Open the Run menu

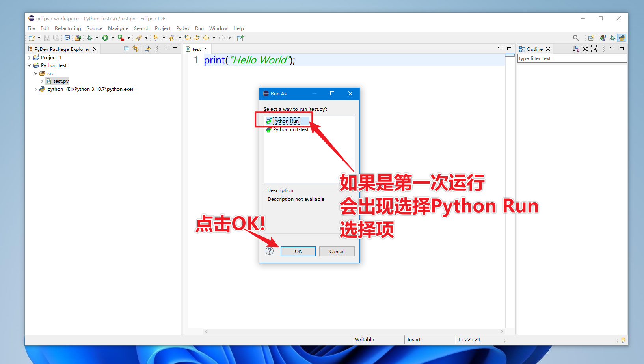(199, 28)
